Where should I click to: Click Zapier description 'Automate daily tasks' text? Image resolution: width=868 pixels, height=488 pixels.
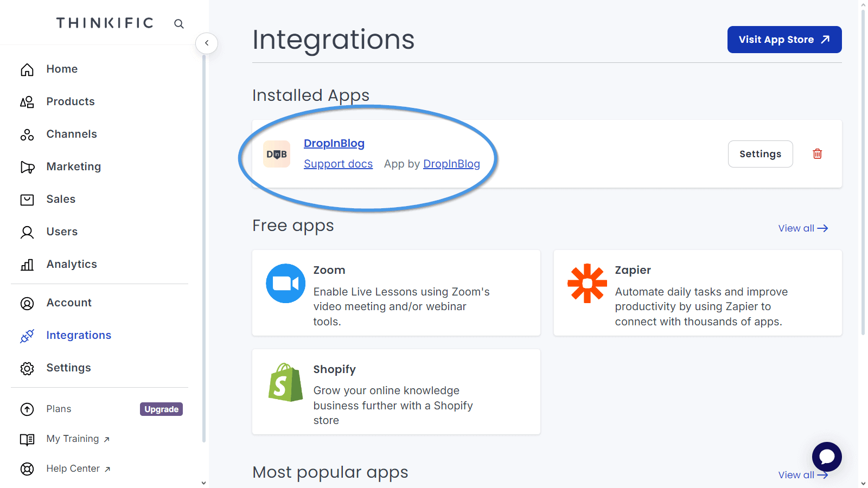tap(701, 306)
